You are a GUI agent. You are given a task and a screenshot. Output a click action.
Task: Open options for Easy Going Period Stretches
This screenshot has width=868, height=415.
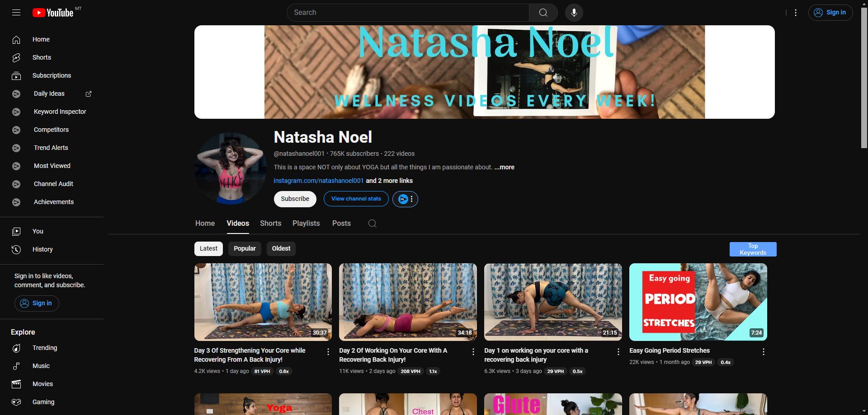[x=764, y=352]
